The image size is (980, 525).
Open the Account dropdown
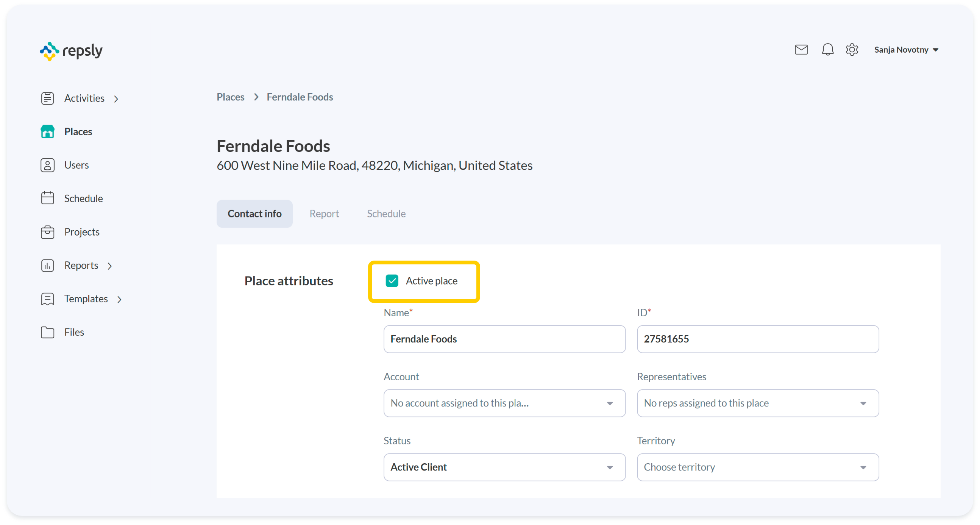point(504,403)
